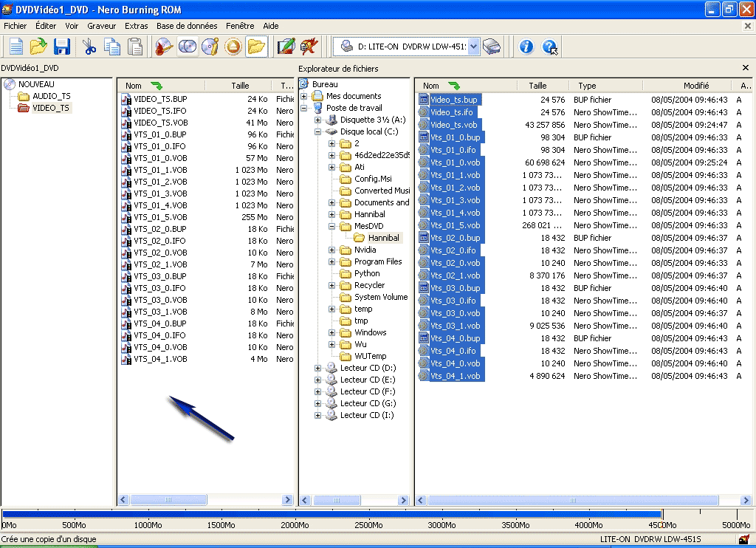Sort explorer files by Taille column

543,86
